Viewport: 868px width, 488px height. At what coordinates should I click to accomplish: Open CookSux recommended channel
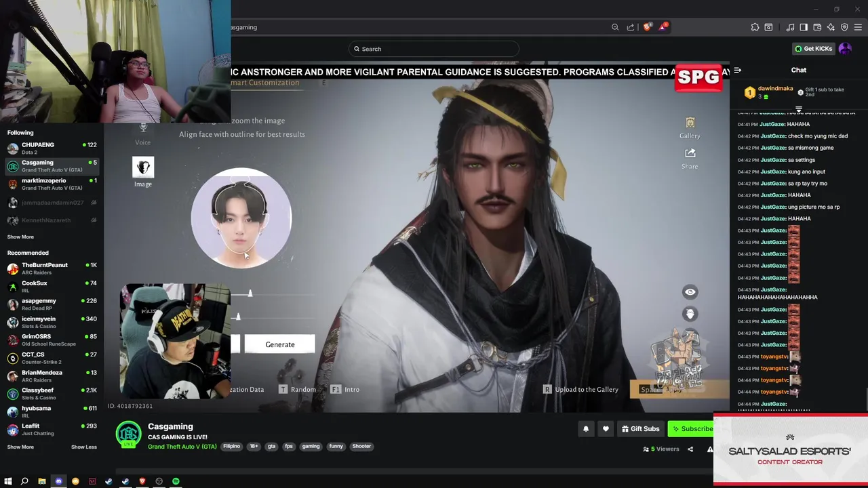coord(52,286)
